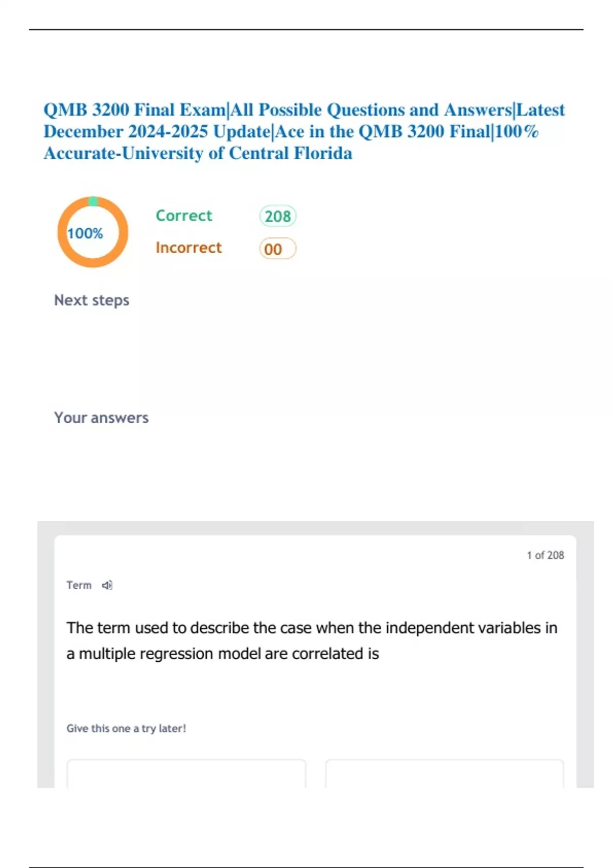Click the orange 00 incorrect count badge
This screenshot has width=613, height=868.
click(277, 249)
